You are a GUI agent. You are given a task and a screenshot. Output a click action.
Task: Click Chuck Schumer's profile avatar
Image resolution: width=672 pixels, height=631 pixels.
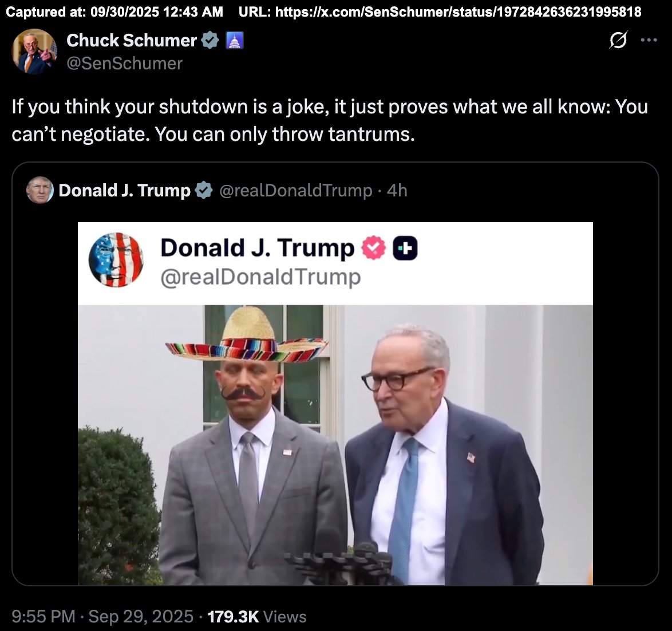tap(34, 52)
